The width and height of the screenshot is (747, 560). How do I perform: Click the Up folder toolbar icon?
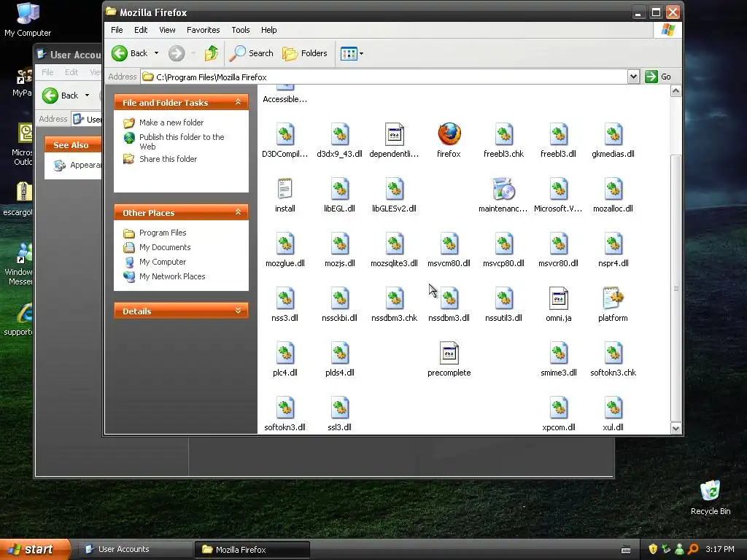(212, 53)
